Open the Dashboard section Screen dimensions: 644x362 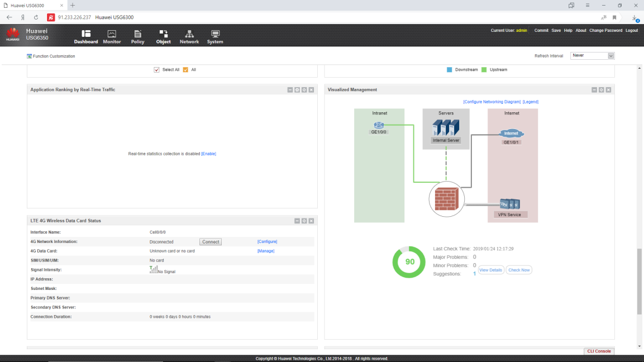86,36
